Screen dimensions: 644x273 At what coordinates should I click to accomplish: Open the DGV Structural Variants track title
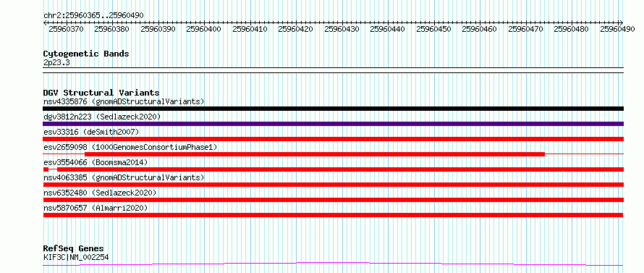[101, 93]
